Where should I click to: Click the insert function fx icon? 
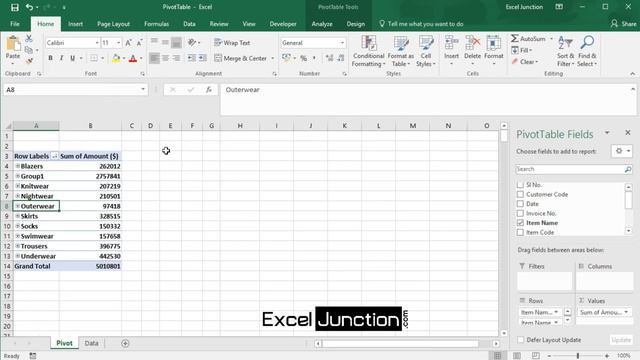point(209,89)
